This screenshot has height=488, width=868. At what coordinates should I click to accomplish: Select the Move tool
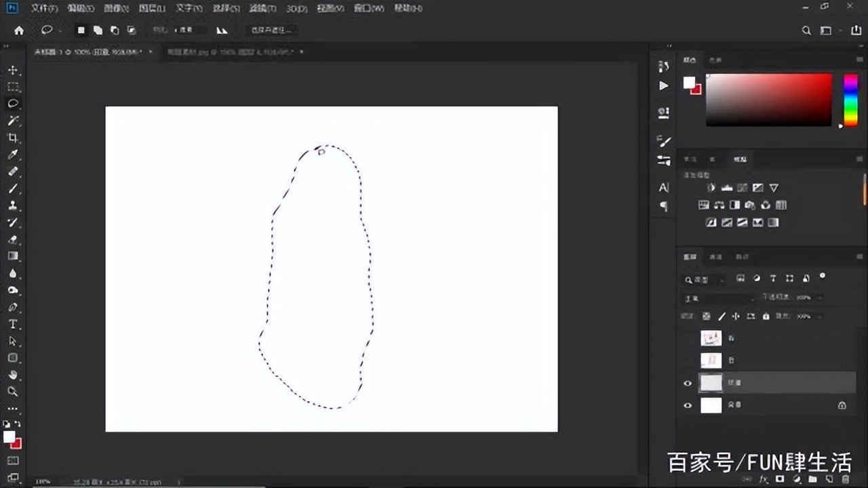(12, 70)
